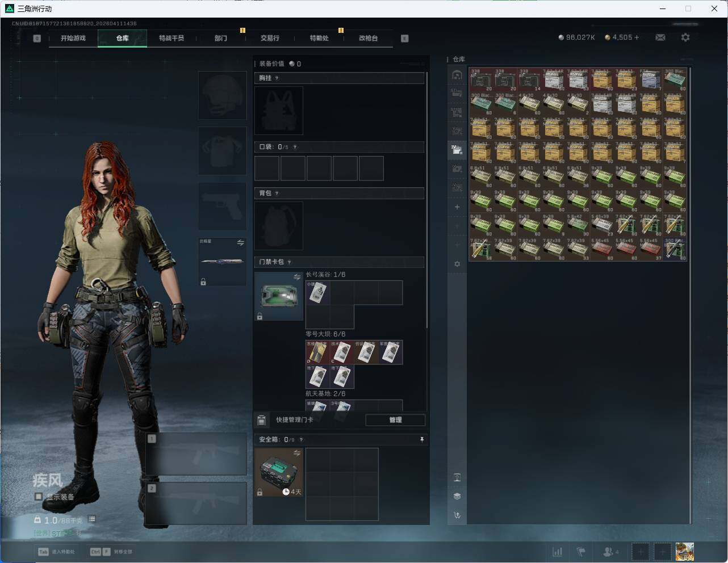Open the stats bar chart icon

pos(558,552)
